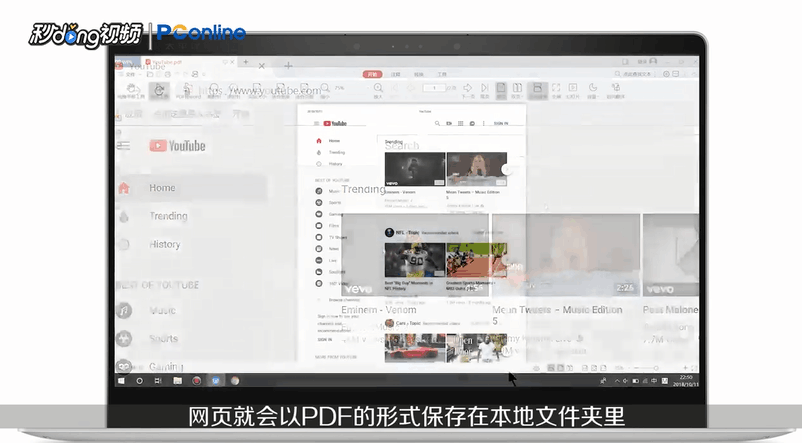Switch to the 注释 ribbon tab
The width and height of the screenshot is (802, 443).
point(396,74)
